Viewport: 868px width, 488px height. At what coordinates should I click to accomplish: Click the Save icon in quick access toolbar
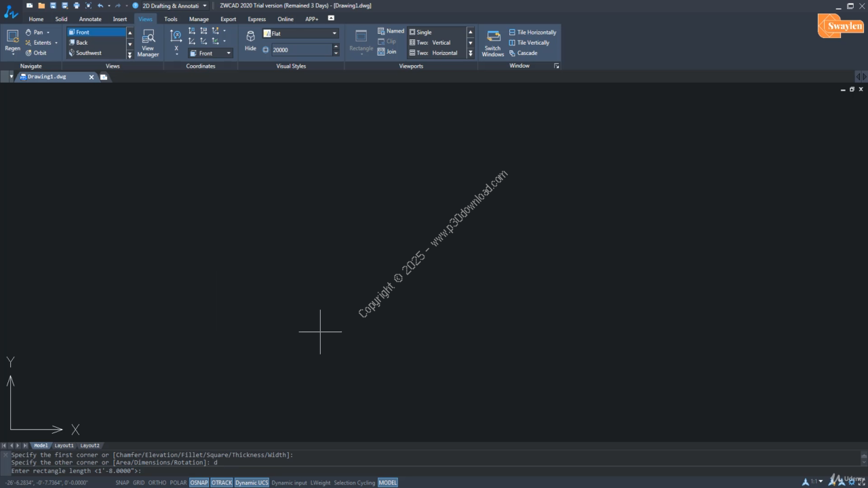[x=53, y=5]
